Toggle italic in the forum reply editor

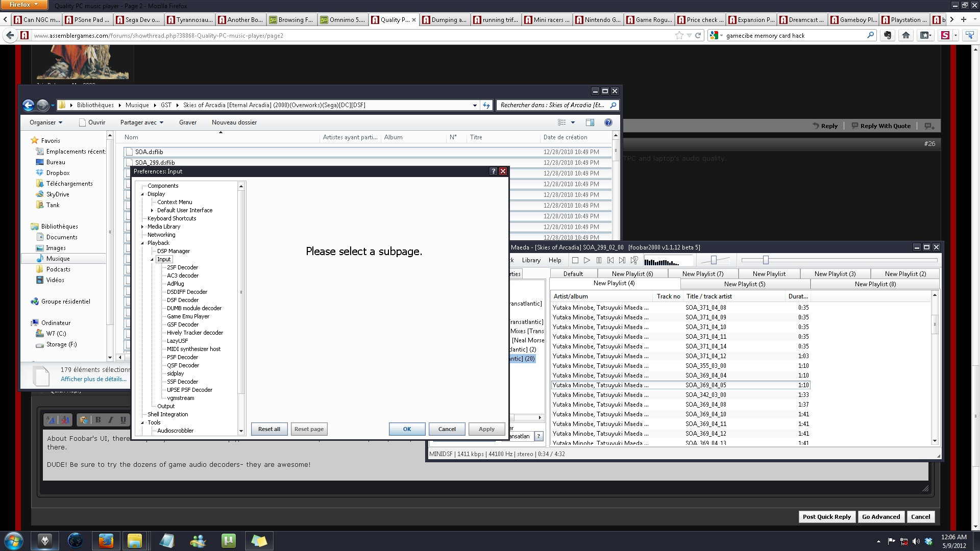(110, 420)
